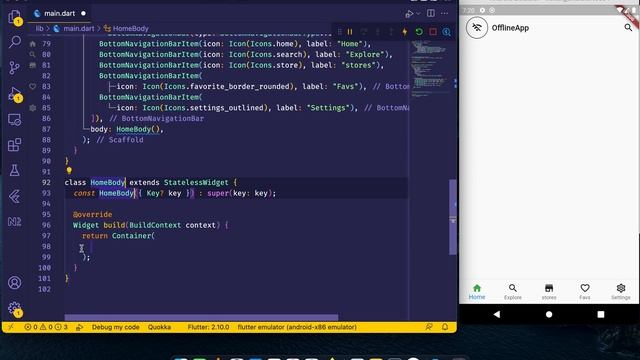Click StatelessWidget on line 92
Viewport: 640px width, 360px height.
pyautogui.click(x=196, y=182)
